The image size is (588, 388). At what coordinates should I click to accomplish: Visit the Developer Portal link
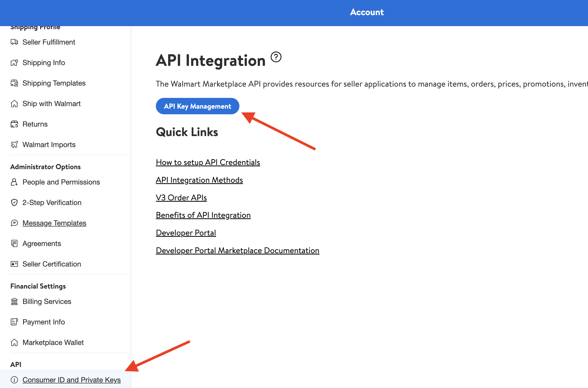click(186, 233)
